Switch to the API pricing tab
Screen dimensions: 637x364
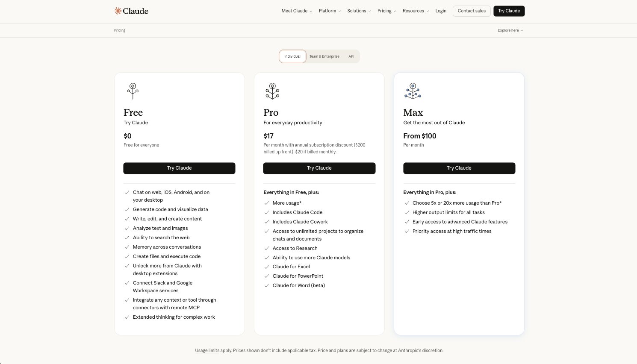tap(351, 56)
